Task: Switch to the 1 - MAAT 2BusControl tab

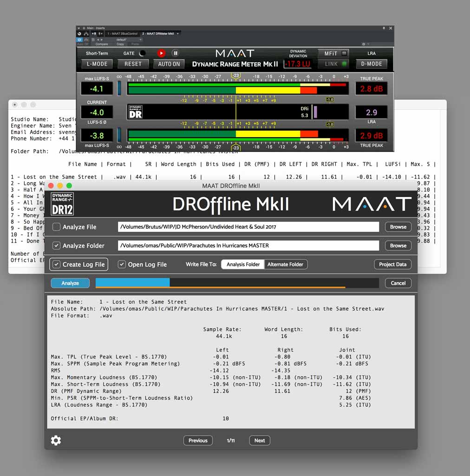Action: point(122,33)
